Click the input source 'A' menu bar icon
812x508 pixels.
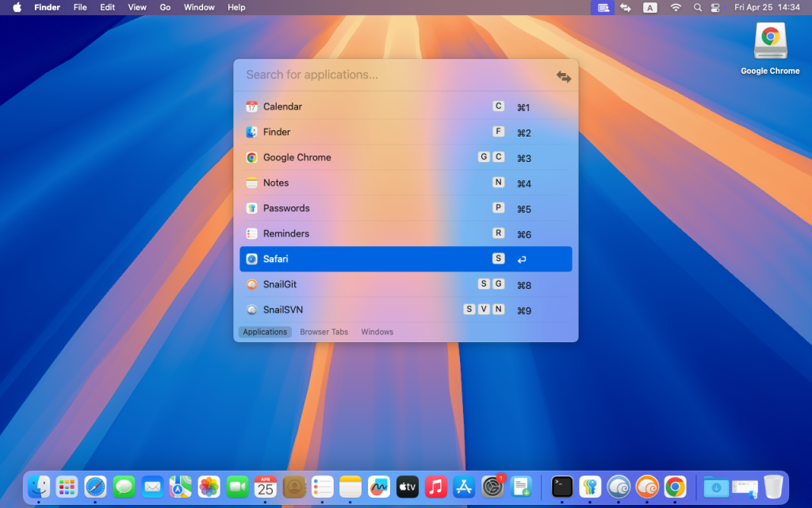click(650, 7)
